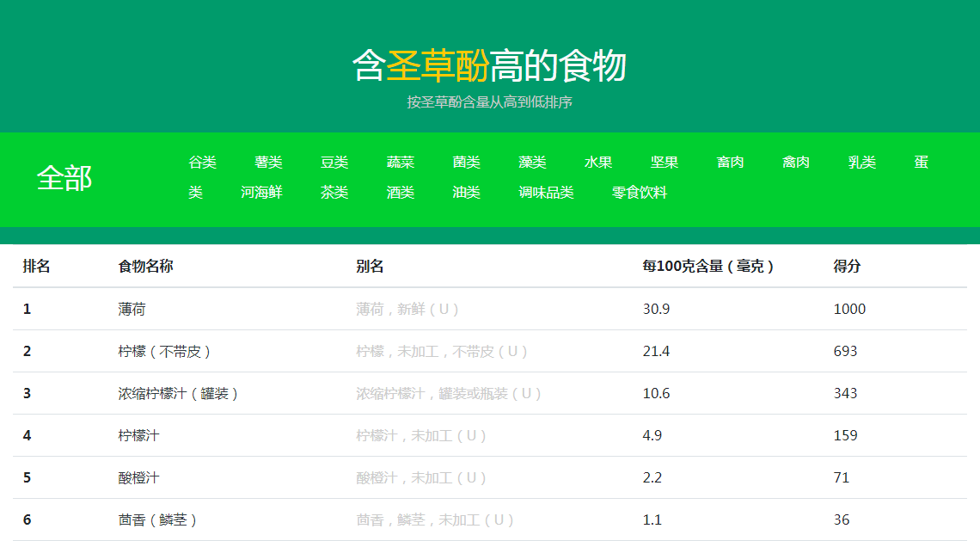Browse the 菌类 category
The width and height of the screenshot is (980, 541).
[x=466, y=162]
